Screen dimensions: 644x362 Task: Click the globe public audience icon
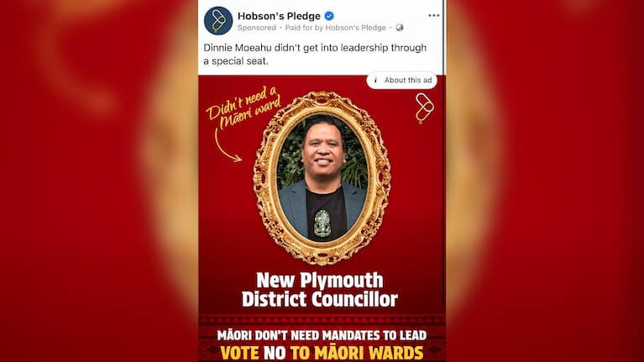400,28
